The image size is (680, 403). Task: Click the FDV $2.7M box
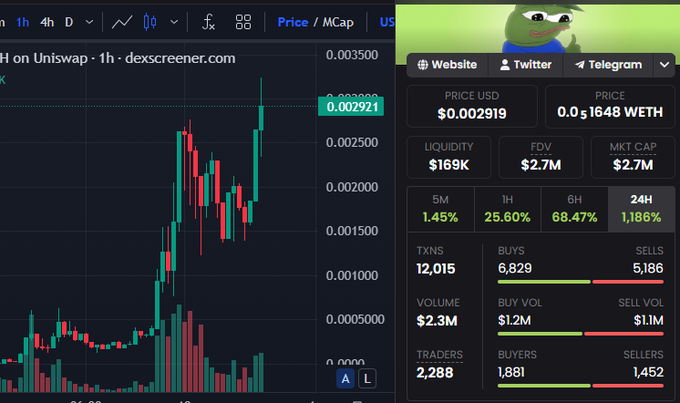(x=541, y=157)
